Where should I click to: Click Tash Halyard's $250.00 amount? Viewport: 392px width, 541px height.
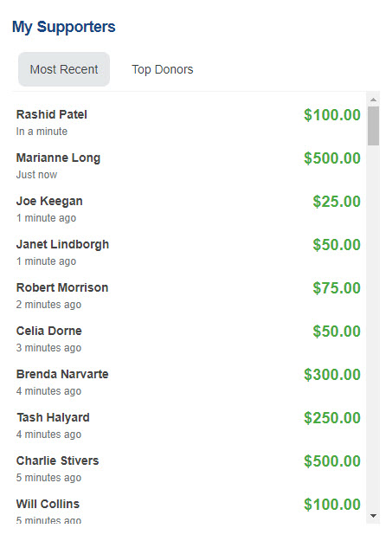pyautogui.click(x=332, y=418)
